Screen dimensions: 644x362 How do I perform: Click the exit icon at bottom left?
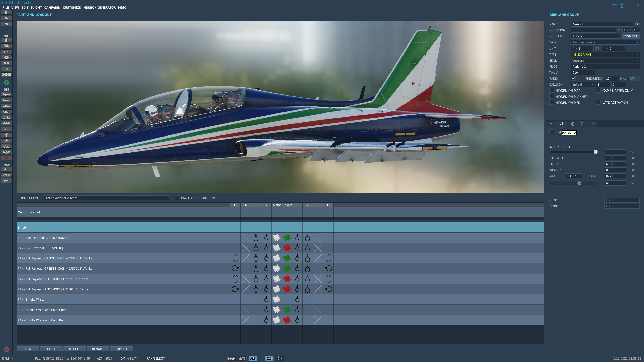(6, 349)
